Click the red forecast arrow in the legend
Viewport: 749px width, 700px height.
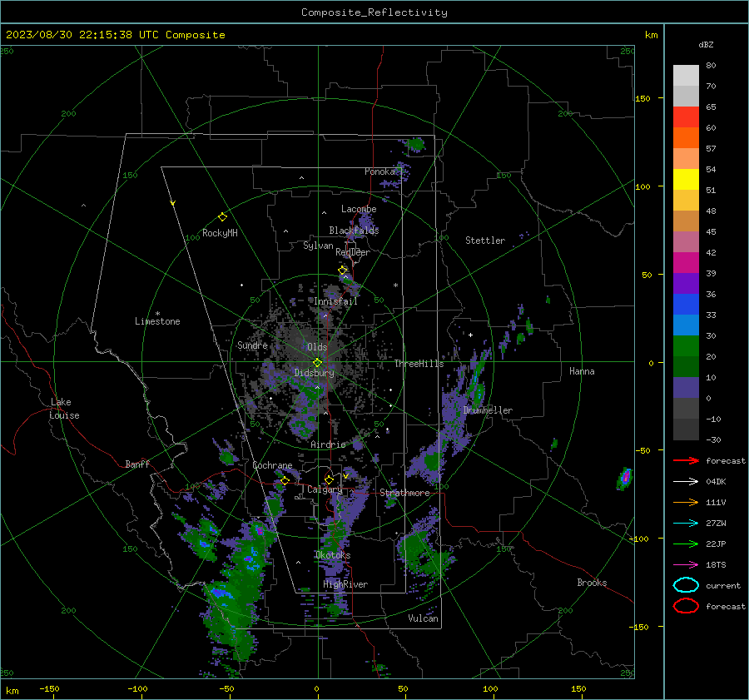pyautogui.click(x=686, y=460)
